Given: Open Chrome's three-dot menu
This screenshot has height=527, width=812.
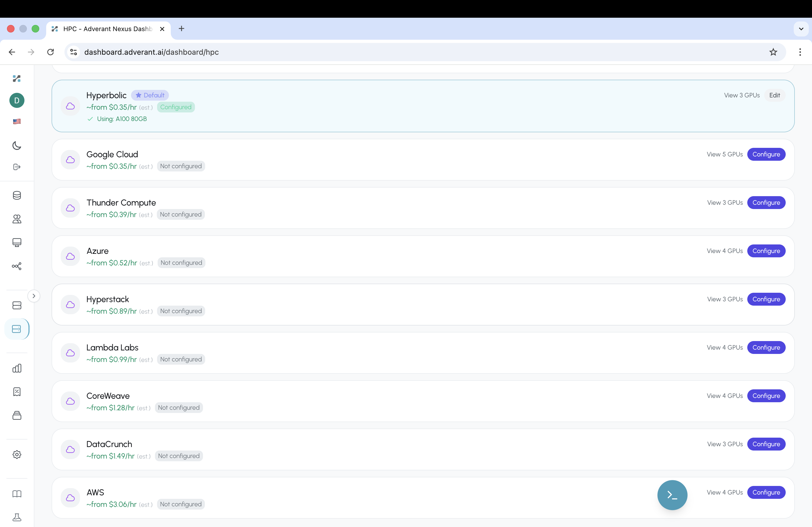Looking at the screenshot, I should 800,52.
